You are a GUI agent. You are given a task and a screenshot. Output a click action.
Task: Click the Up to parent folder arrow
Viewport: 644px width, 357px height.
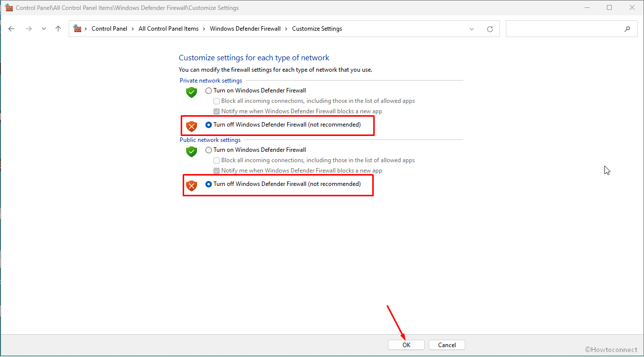tap(58, 29)
